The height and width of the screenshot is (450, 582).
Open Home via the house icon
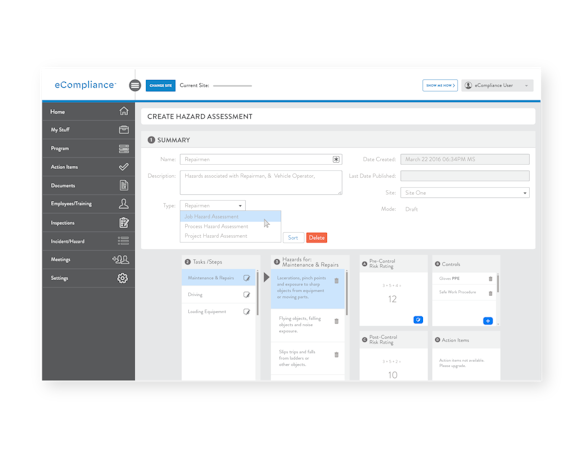tap(124, 111)
